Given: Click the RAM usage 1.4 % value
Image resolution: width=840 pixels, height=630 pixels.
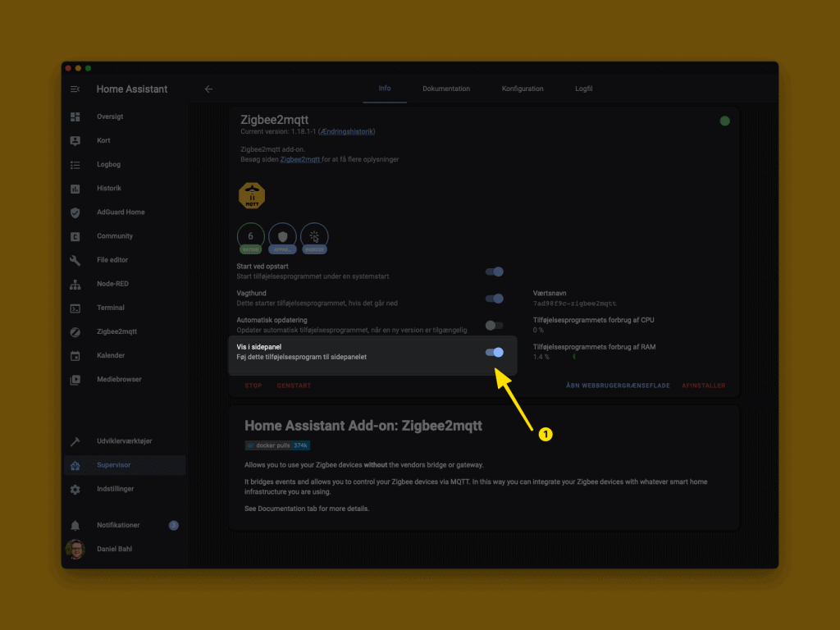Looking at the screenshot, I should (541, 357).
